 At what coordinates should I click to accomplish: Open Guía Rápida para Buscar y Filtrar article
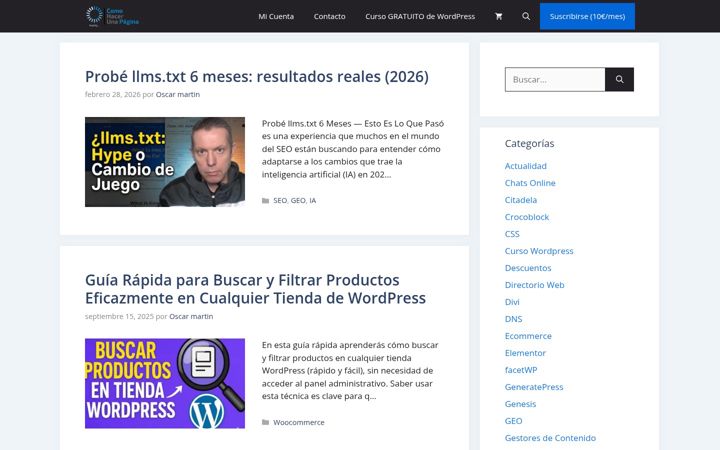(x=255, y=289)
